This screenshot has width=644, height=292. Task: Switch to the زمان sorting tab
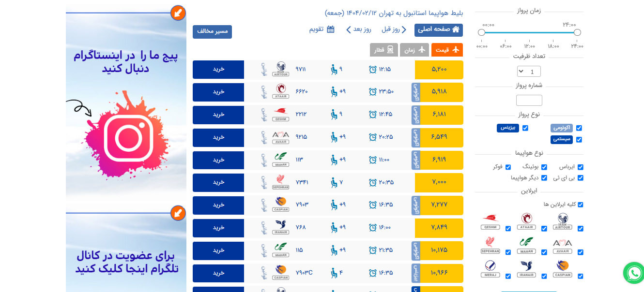(x=414, y=49)
